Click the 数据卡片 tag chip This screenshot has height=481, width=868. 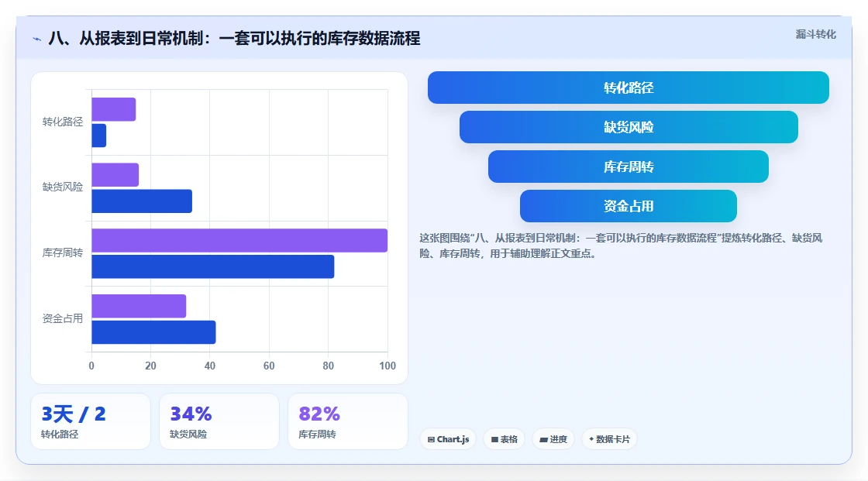coord(609,439)
